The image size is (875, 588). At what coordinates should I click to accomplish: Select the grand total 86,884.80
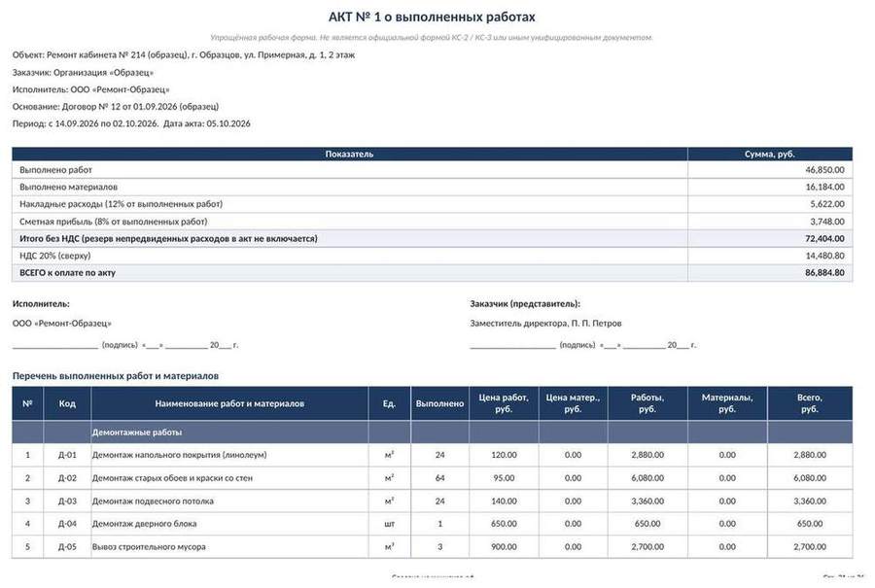tap(824, 273)
